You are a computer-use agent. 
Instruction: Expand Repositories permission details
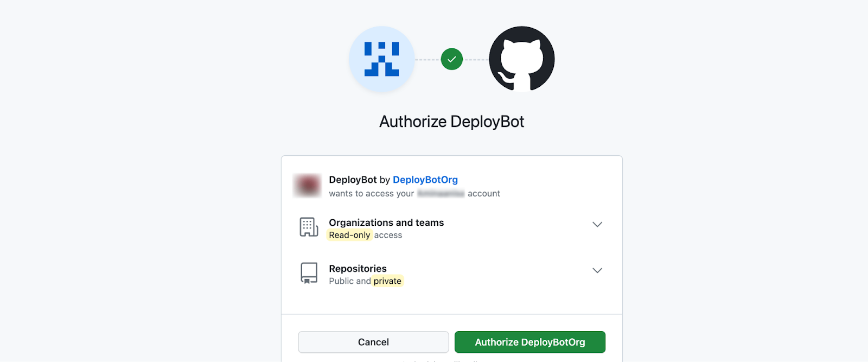597,270
